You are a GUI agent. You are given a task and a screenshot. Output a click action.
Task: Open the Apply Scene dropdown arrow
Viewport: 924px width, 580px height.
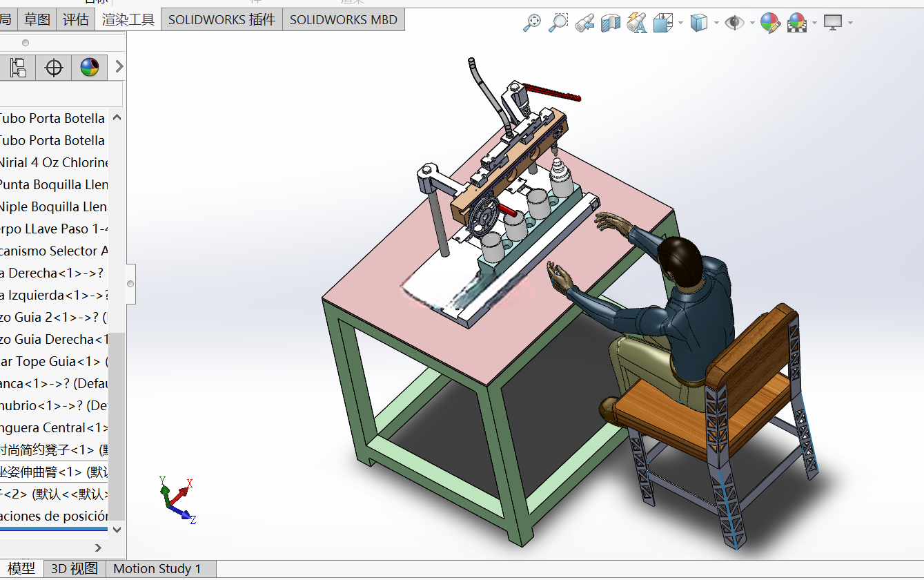(815, 23)
